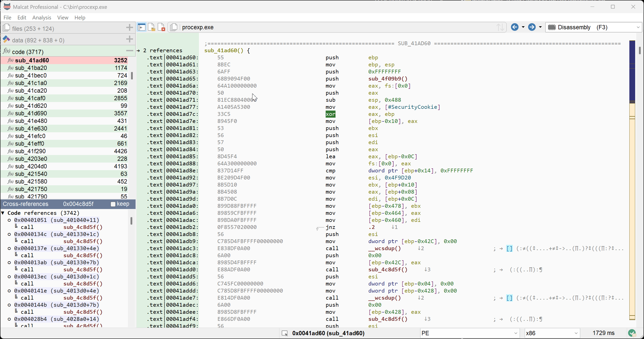Toggle the left side panel icon
This screenshot has width=644, height=339.
[142, 27]
